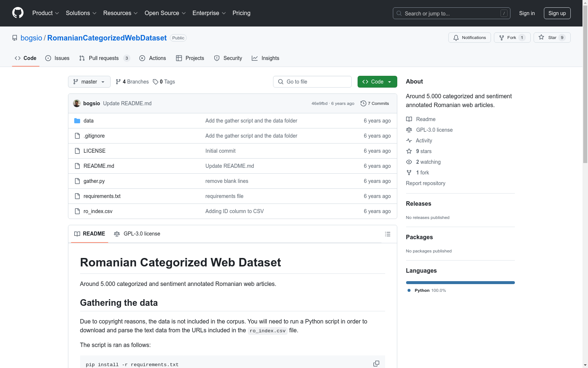588x368 pixels.
Task: Open the Packages heading link
Action: 419,237
